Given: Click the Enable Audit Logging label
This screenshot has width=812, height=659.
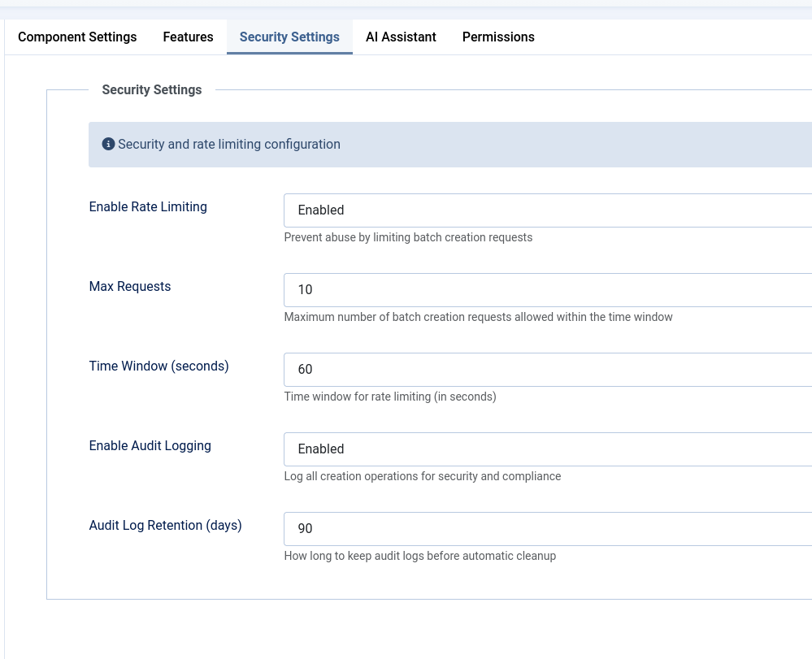Looking at the screenshot, I should click(x=150, y=445).
